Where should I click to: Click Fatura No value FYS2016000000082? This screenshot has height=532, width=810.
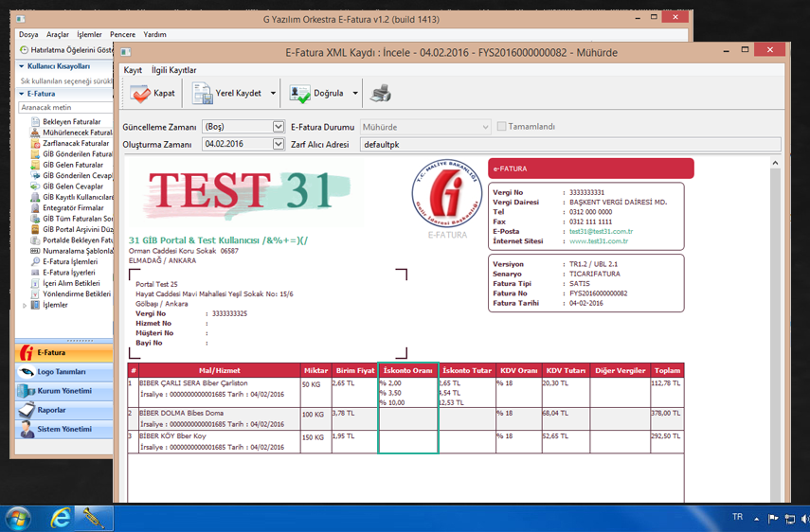click(x=598, y=293)
